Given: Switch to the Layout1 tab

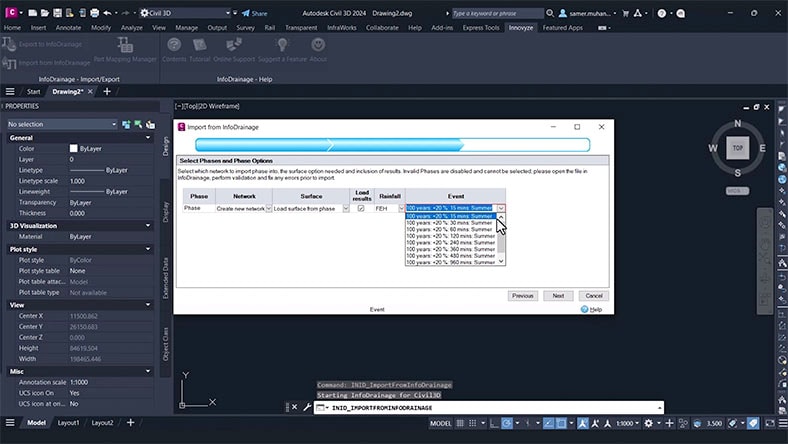Looking at the screenshot, I should click(69, 423).
